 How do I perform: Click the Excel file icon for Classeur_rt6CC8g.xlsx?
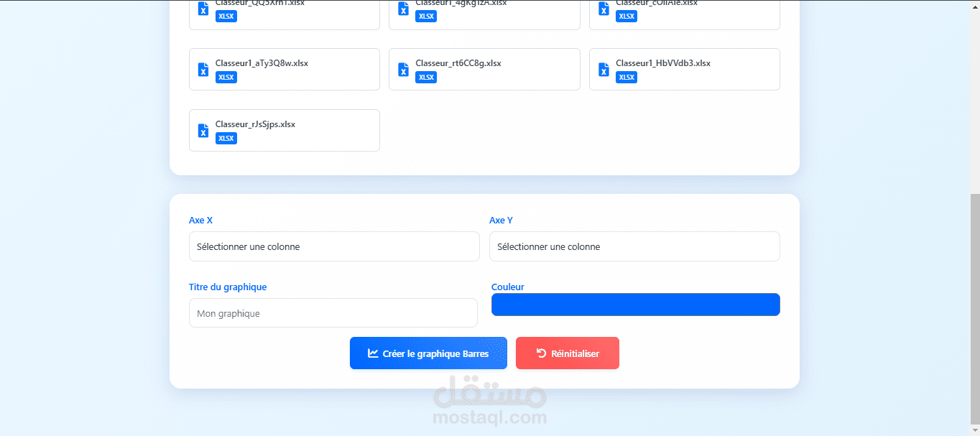pos(404,70)
